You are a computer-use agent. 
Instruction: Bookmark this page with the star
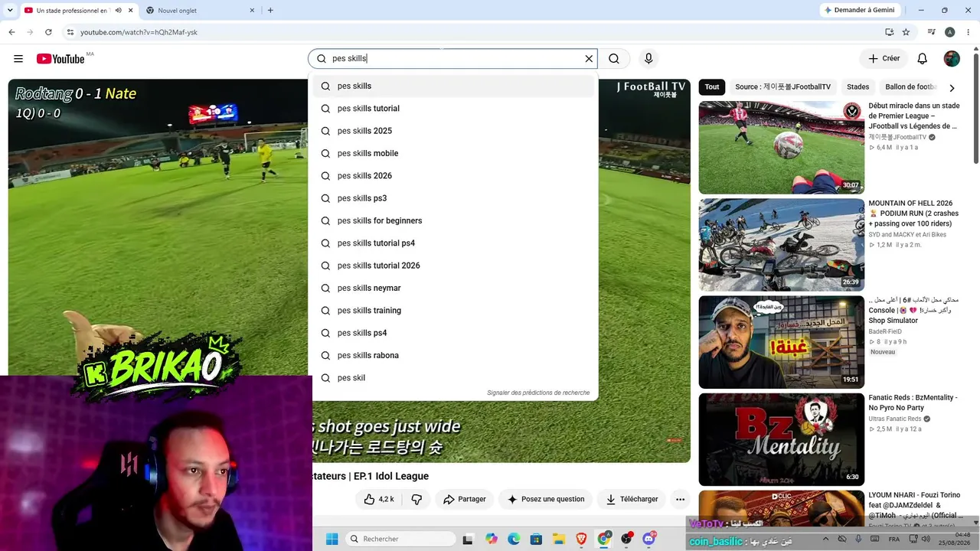pyautogui.click(x=906, y=32)
